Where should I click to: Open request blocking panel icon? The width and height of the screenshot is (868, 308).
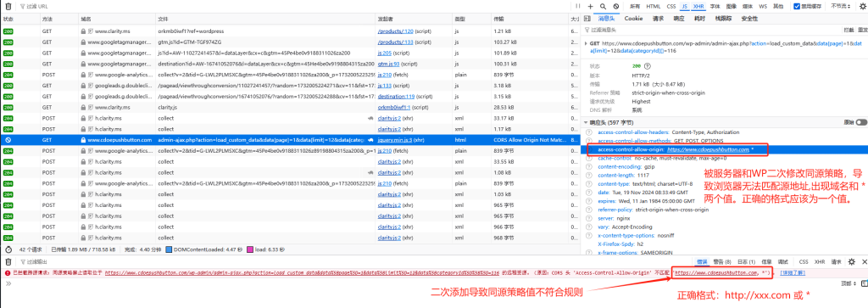pyautogui.click(x=615, y=6)
